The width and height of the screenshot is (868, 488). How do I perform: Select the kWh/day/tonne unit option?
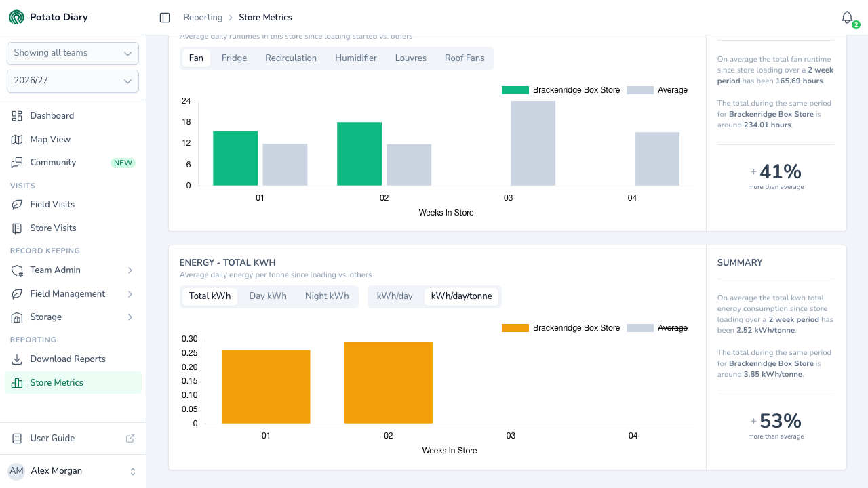click(462, 296)
